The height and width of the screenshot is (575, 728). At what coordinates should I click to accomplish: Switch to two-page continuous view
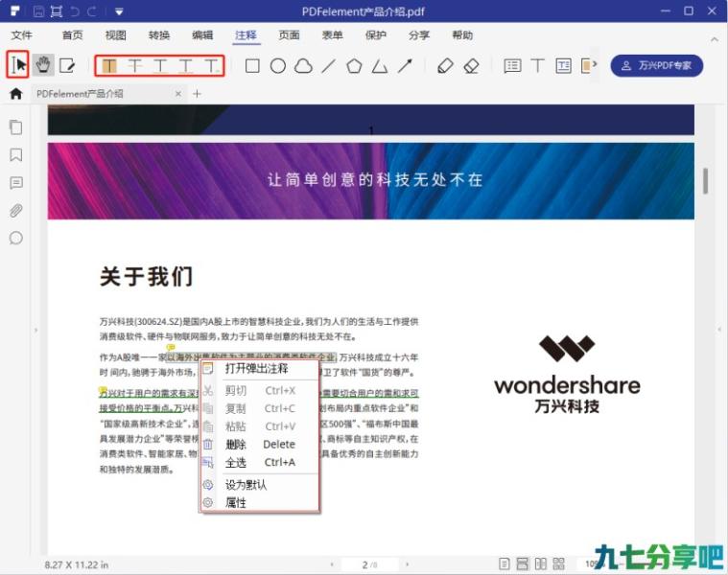coord(558,564)
